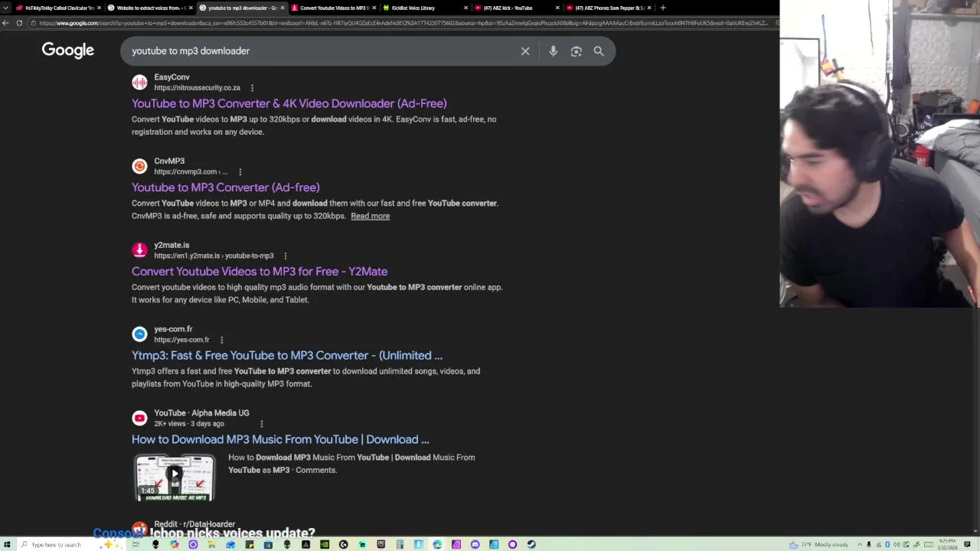Screen dimensions: 980x551
Task: Open How to Download MP3 Music From YouTube link
Action: (x=280, y=439)
